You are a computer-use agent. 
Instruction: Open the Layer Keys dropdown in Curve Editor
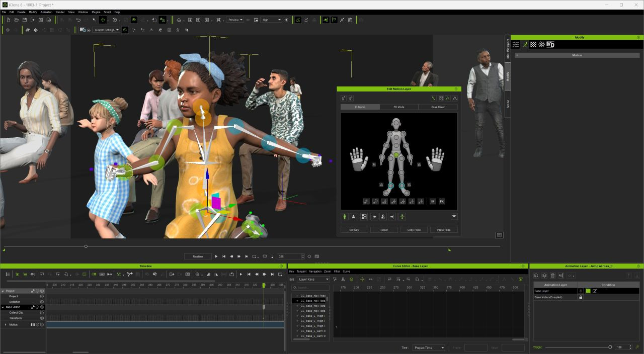(313, 279)
